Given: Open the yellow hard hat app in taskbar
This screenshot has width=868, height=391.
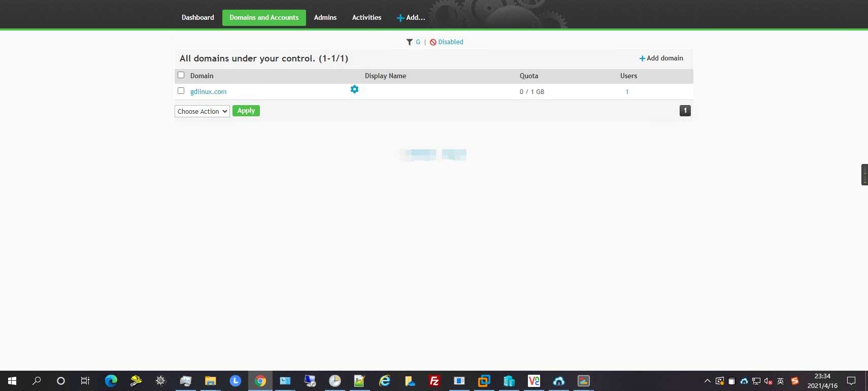Looking at the screenshot, I should (x=136, y=381).
